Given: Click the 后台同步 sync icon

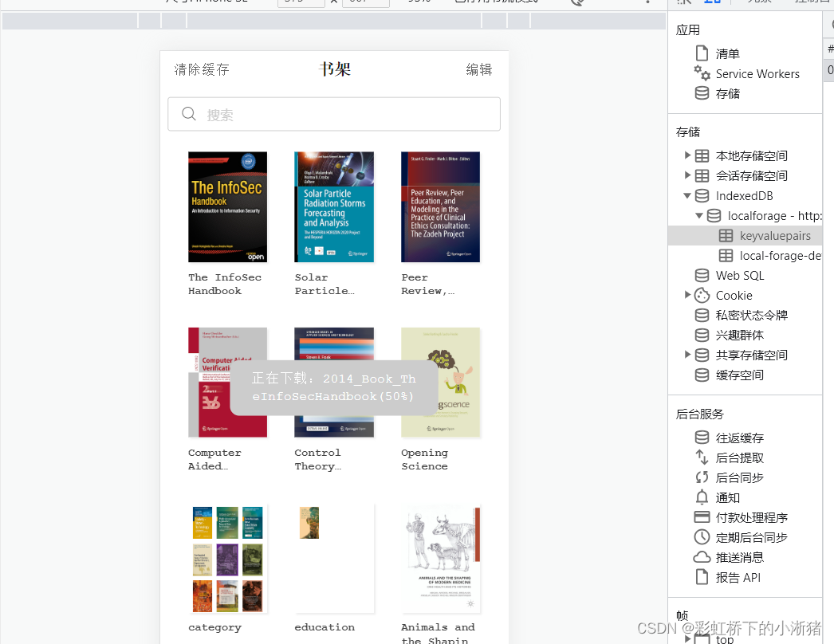Looking at the screenshot, I should (702, 477).
